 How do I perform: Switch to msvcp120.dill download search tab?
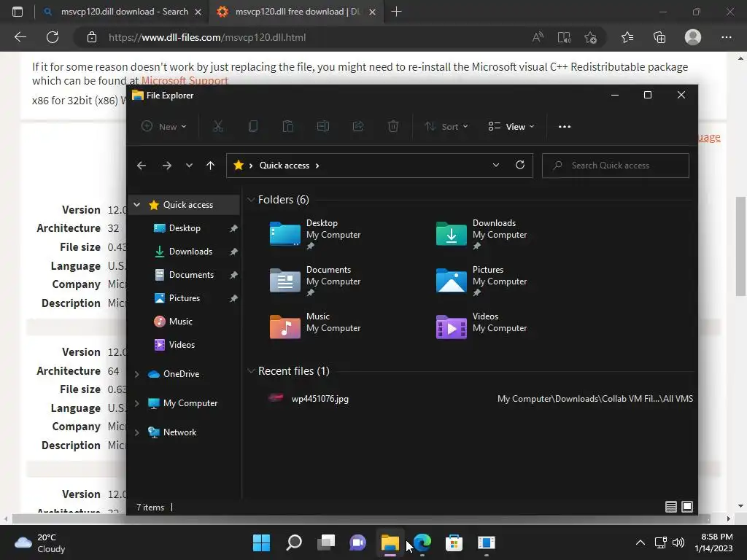click(x=122, y=12)
